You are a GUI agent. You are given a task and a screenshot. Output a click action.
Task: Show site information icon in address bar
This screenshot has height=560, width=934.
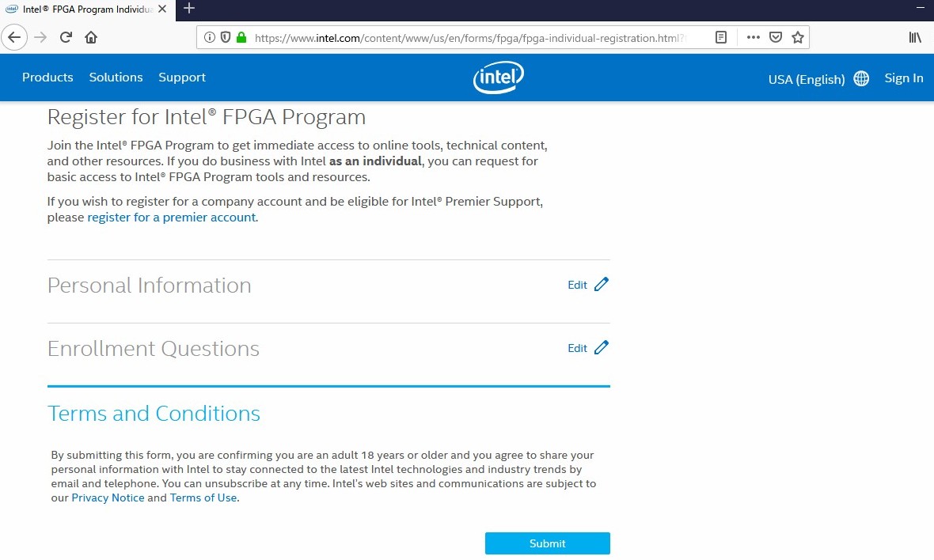[x=210, y=37]
